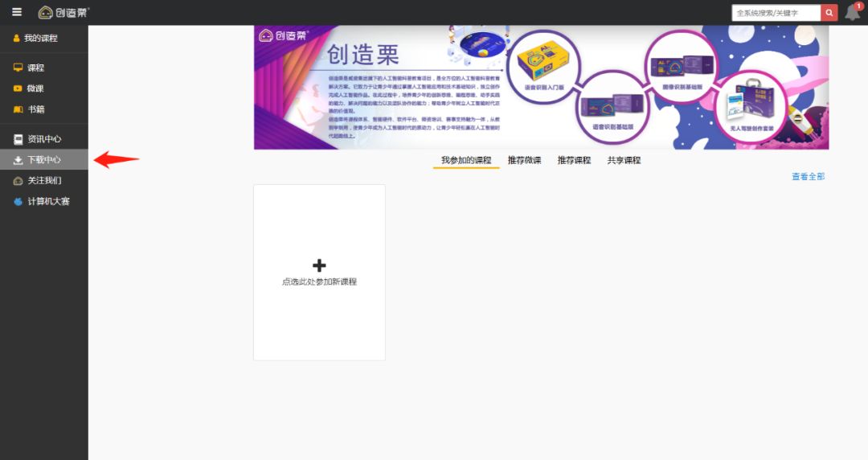This screenshot has height=460, width=868.
Task: Click the 下载中心 download icon
Action: pyautogui.click(x=18, y=160)
